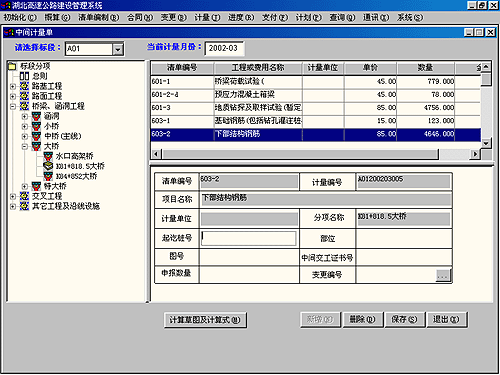Open the 请选择标段 dropdown arrow
Image resolution: width=500 pixels, height=375 pixels.
point(118,49)
